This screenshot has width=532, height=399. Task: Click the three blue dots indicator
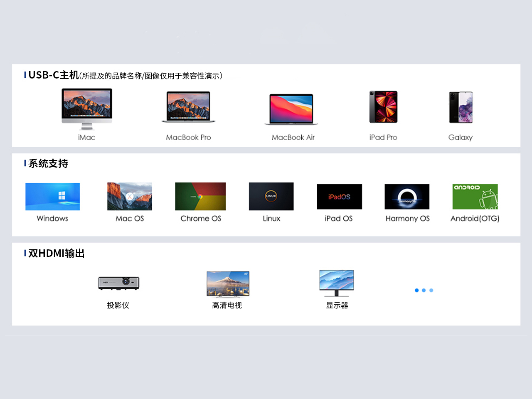tap(424, 291)
